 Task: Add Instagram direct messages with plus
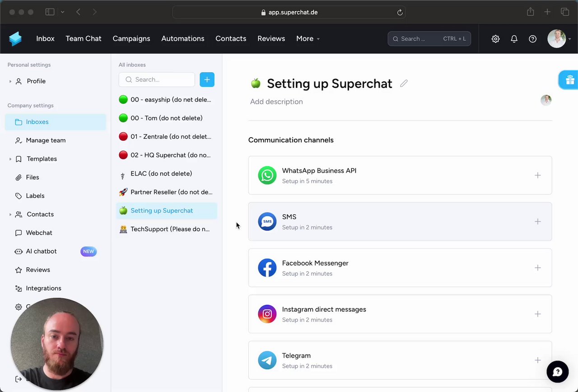click(x=537, y=314)
